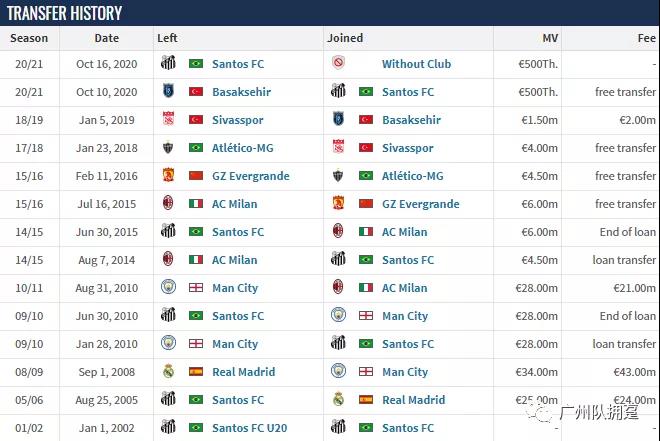
Task: Open Real Madrid link in Aug 25, 2005 row
Action: pos(413,399)
